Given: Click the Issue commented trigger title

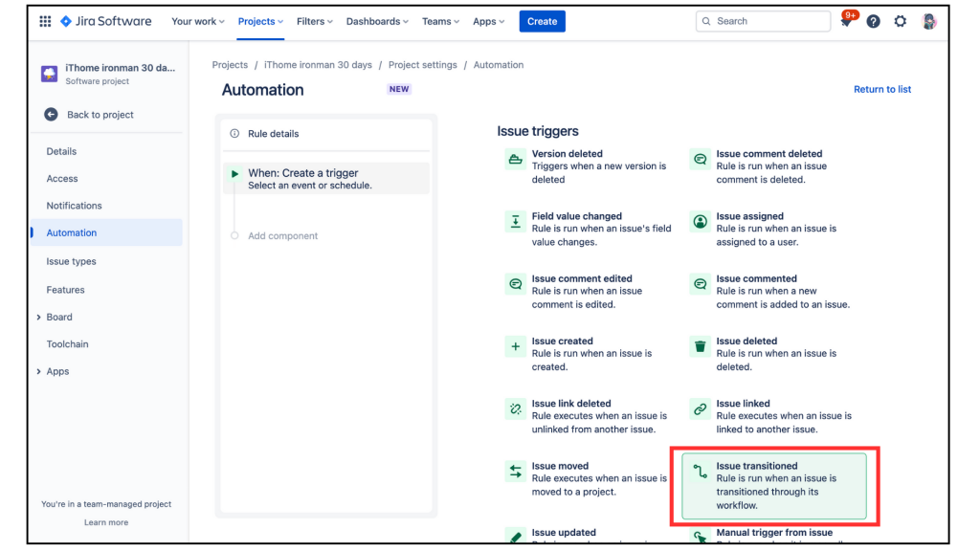Looking at the screenshot, I should (x=757, y=278).
